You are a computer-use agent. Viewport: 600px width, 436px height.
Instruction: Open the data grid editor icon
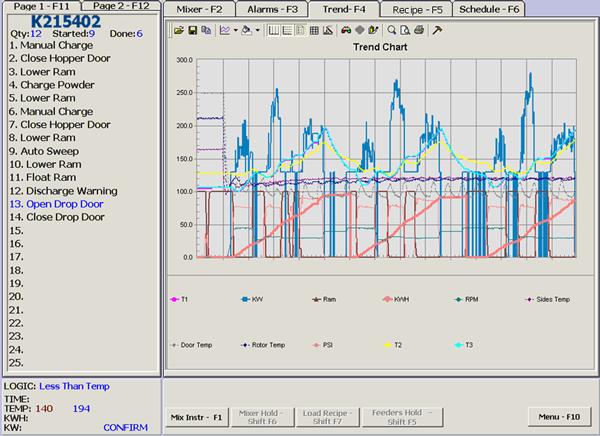(x=314, y=30)
